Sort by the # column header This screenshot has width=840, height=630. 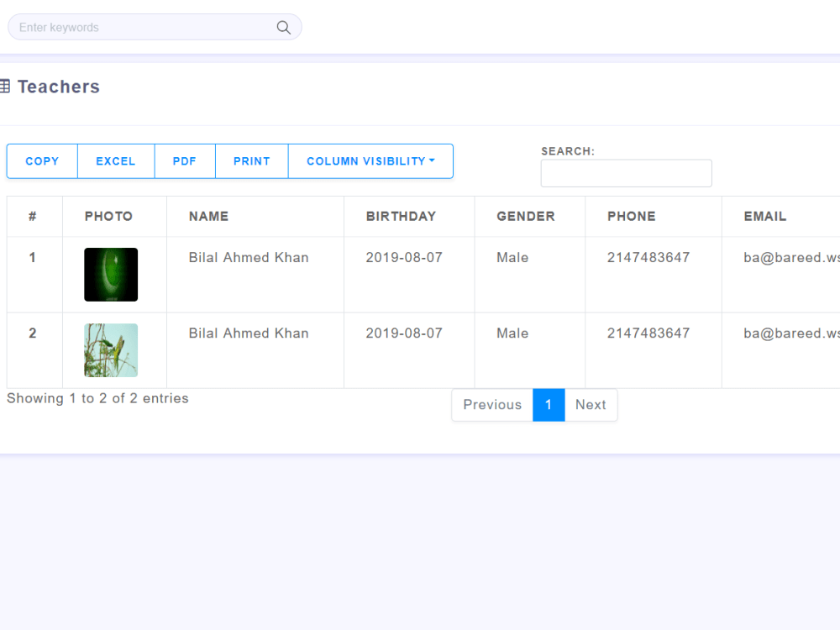[33, 217]
